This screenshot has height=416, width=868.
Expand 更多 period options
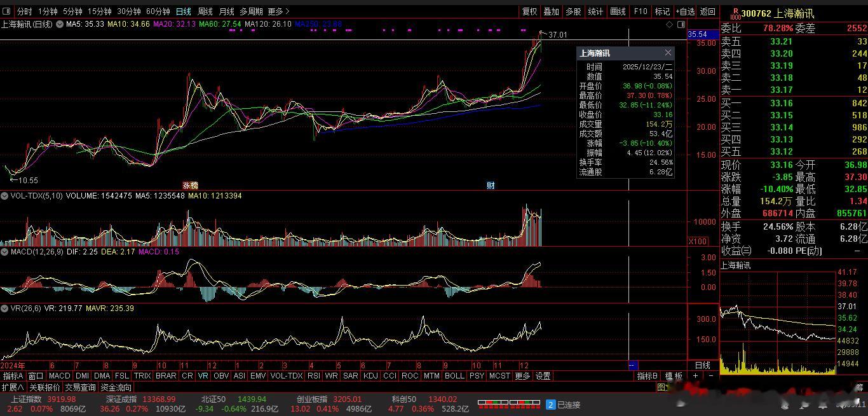278,11
